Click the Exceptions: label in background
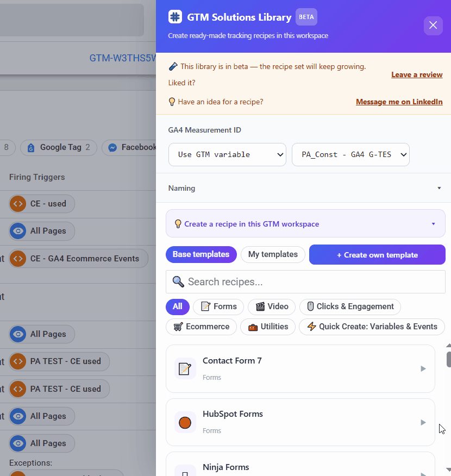The height and width of the screenshot is (476, 451). (x=30, y=463)
